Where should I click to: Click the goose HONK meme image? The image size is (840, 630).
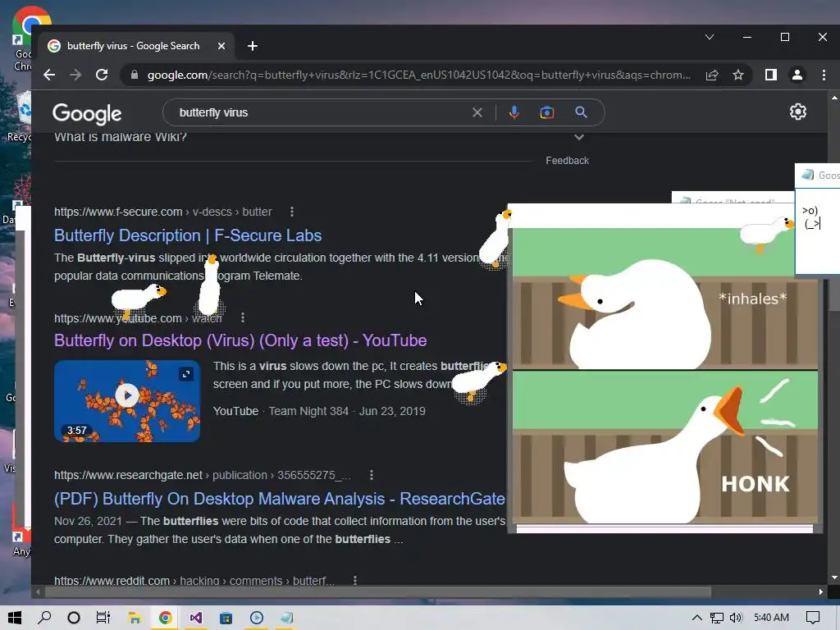click(x=664, y=376)
